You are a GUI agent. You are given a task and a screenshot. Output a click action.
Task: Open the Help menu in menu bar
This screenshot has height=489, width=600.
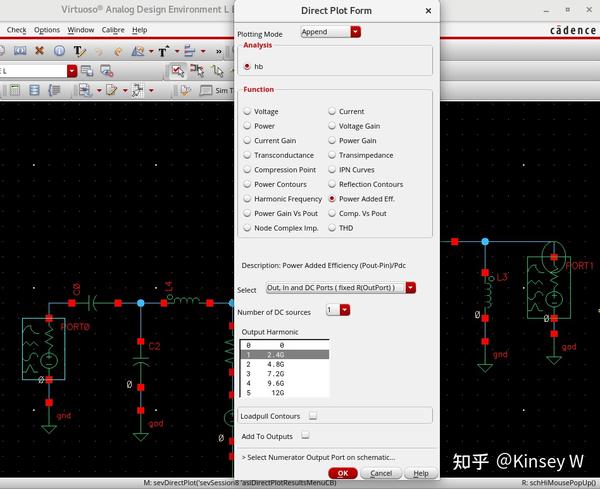coord(140,30)
